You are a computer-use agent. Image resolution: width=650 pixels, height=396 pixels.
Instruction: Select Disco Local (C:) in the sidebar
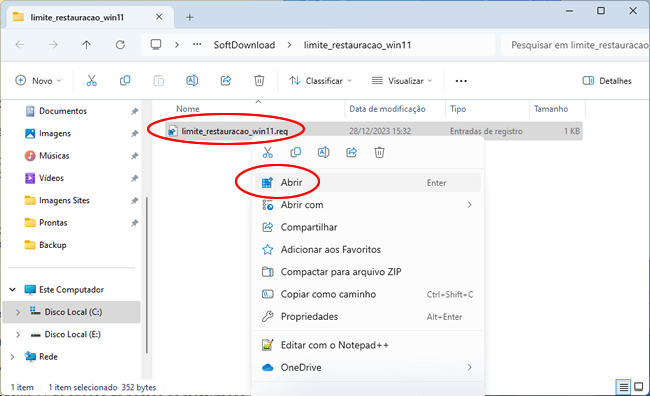pyautogui.click(x=71, y=312)
